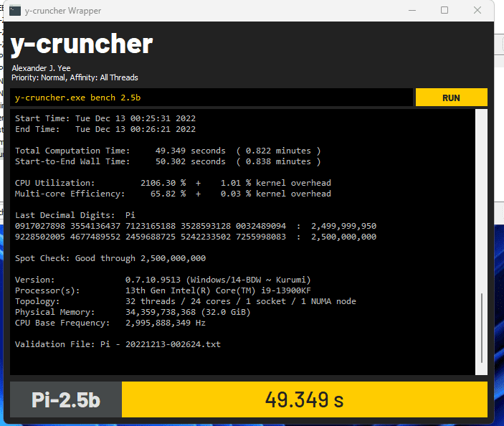Click the End Time line in output
Screen dimensions: 504x426
[x=105, y=129]
